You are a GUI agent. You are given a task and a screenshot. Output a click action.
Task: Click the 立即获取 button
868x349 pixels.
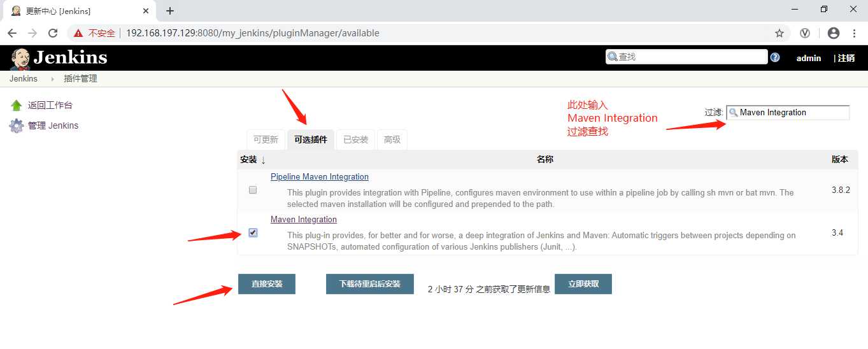pos(583,284)
